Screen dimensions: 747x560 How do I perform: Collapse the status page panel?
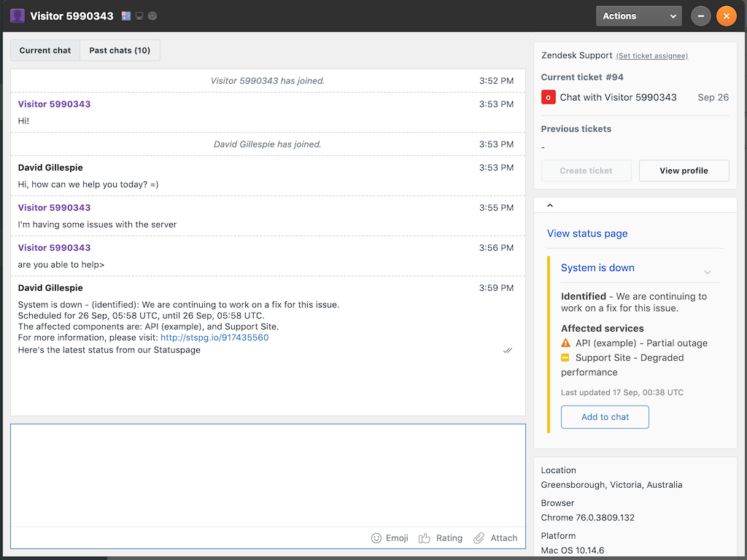click(550, 206)
